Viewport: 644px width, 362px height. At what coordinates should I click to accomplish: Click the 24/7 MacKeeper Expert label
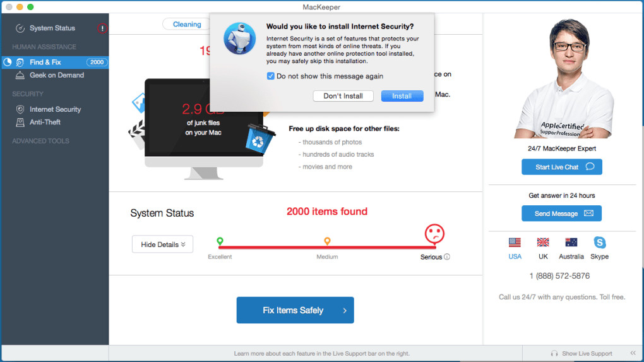click(x=562, y=148)
